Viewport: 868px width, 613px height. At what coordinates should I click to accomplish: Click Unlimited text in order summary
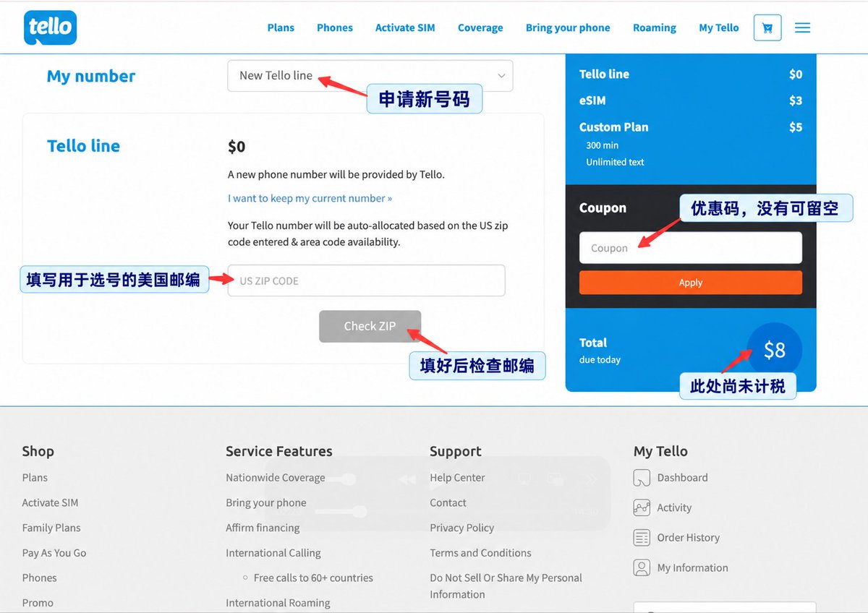pyautogui.click(x=615, y=162)
